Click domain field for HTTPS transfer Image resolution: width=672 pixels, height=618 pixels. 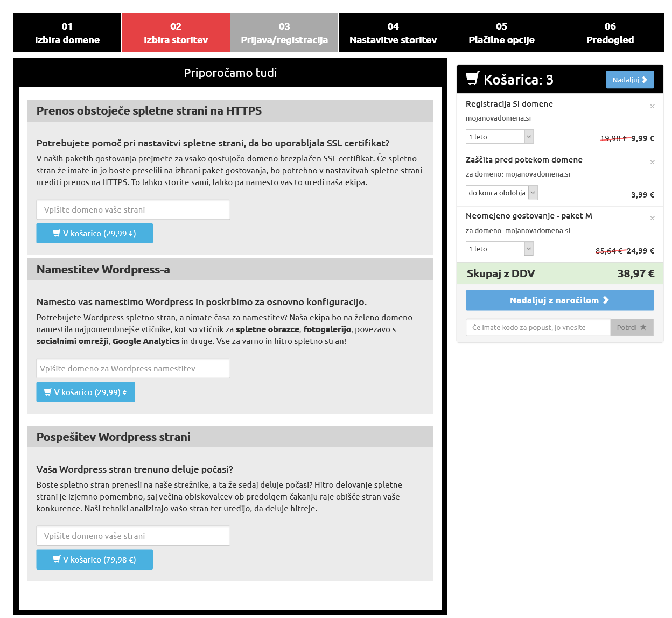click(x=133, y=210)
